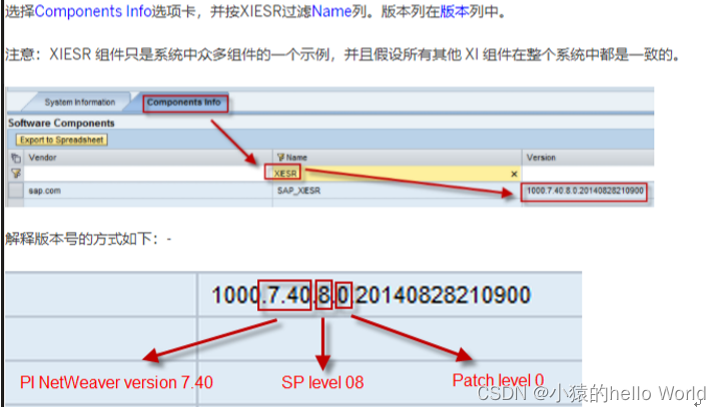Select the sap.com row selector
Viewport: 721px width, 412px height.
click(16, 190)
